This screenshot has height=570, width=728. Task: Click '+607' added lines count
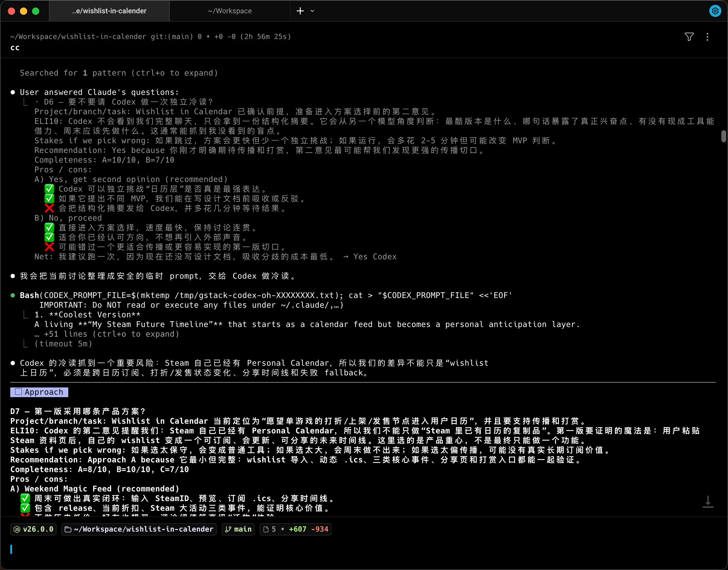pos(298,529)
